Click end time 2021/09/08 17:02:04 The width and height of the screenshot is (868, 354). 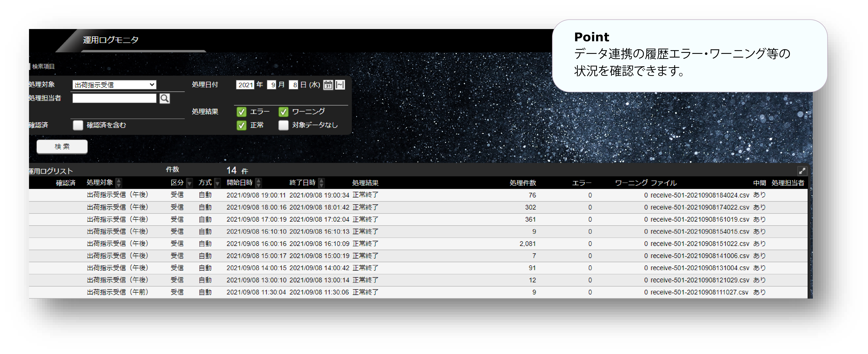click(x=319, y=219)
